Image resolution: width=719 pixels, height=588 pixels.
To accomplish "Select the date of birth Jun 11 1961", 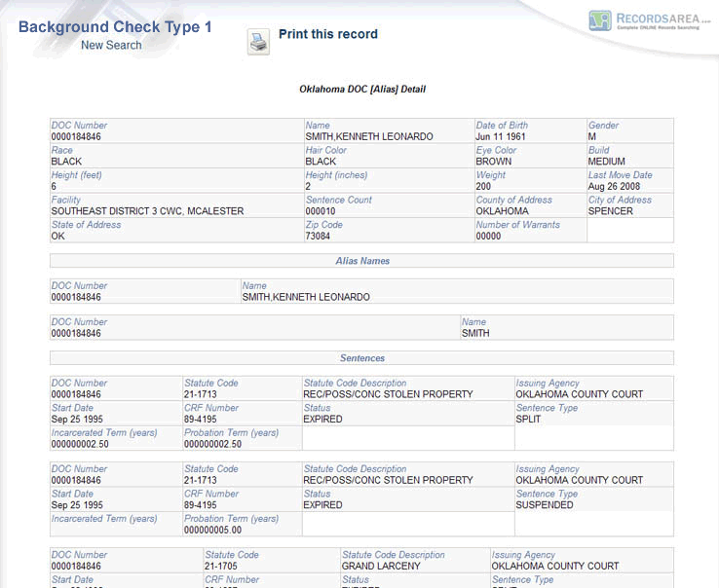I will pyautogui.click(x=502, y=137).
